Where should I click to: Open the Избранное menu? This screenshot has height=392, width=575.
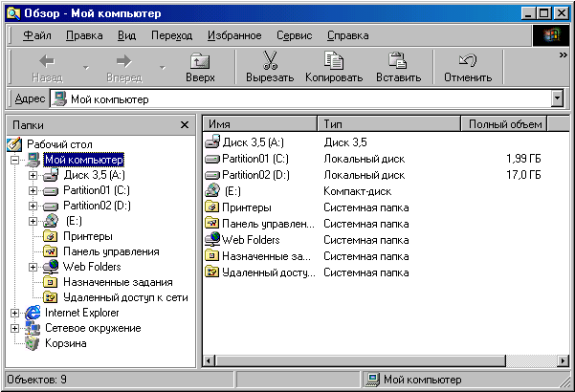click(233, 35)
